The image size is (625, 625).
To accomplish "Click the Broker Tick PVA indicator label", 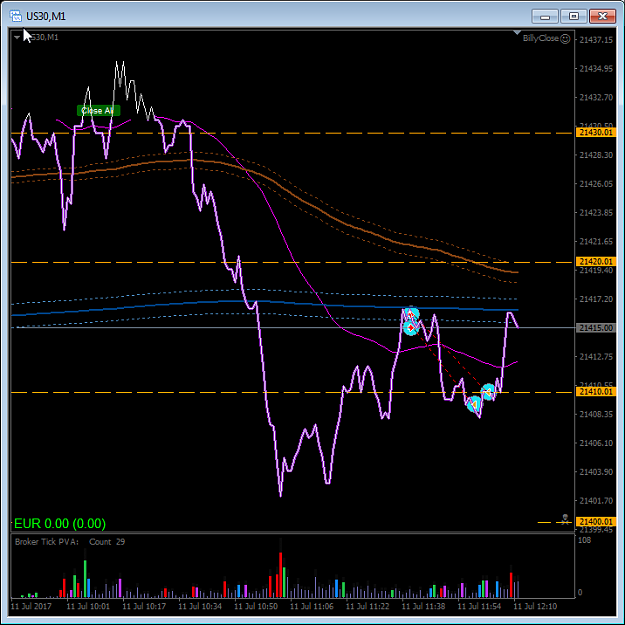I will click(47, 542).
